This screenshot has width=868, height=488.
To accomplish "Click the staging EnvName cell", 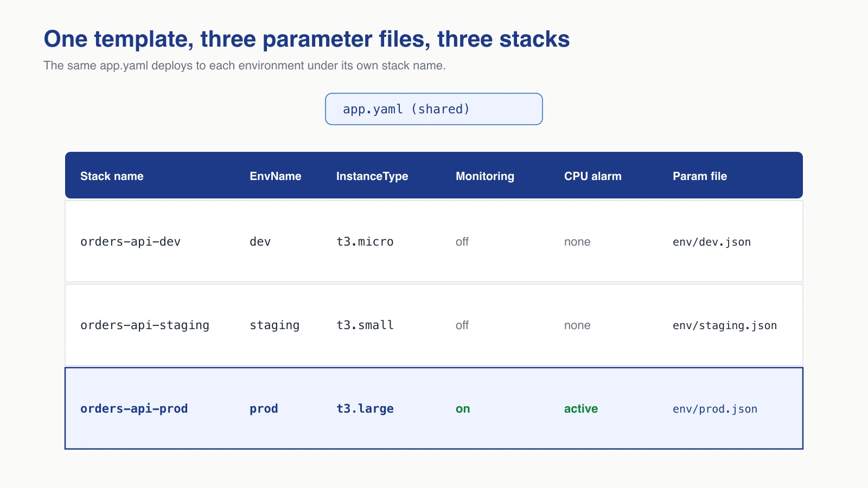I will click(x=275, y=325).
